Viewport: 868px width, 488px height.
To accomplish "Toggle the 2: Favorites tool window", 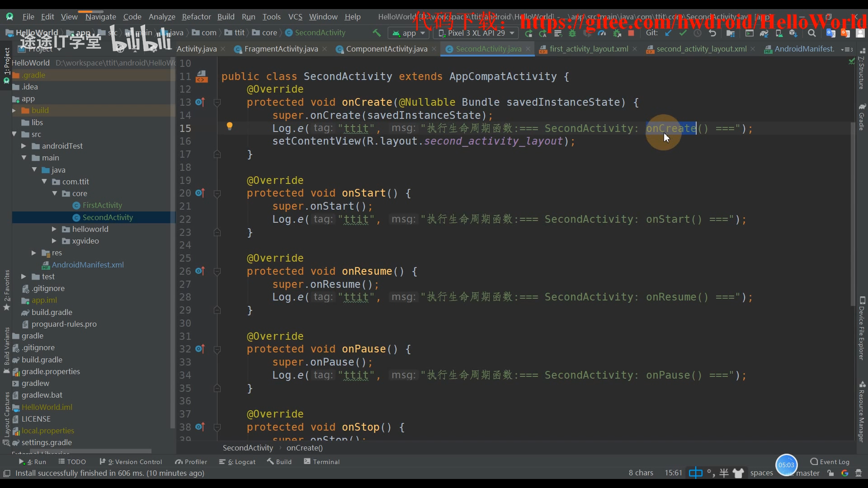I will 6,290.
